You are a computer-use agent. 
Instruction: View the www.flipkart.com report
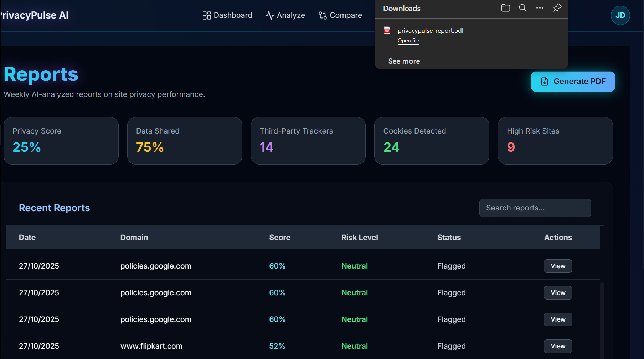[x=558, y=346]
